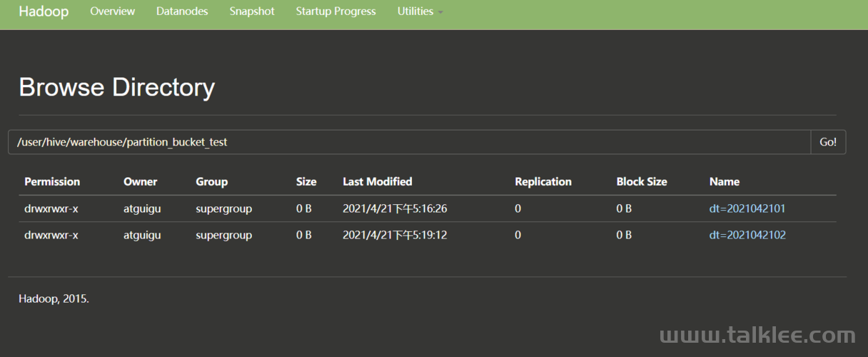The height and width of the screenshot is (357, 868).
Task: Click the Name column header
Action: [725, 181]
